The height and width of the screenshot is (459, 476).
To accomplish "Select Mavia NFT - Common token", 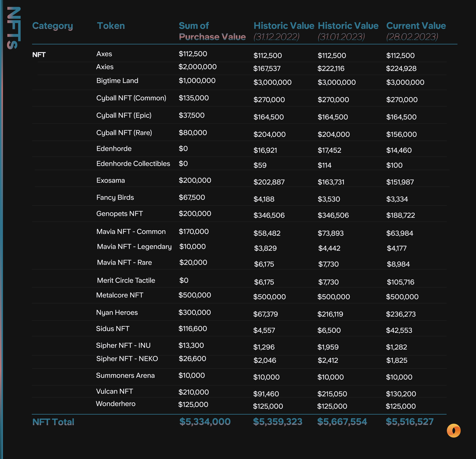I will pos(131,232).
